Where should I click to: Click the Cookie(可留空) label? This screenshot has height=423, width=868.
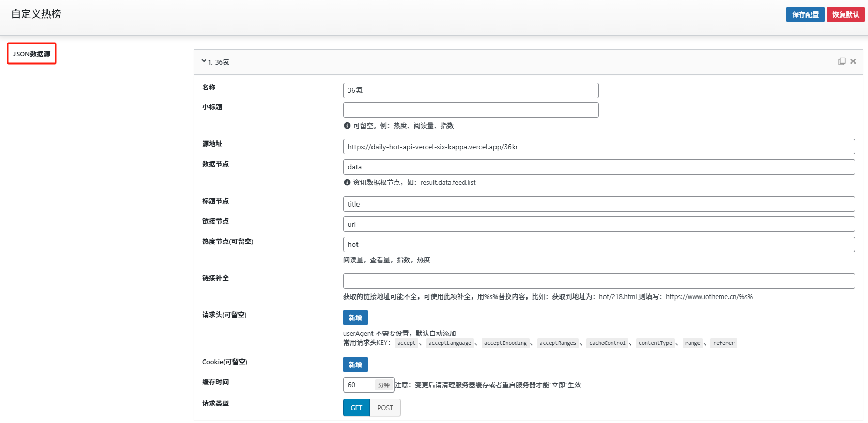[x=225, y=362]
